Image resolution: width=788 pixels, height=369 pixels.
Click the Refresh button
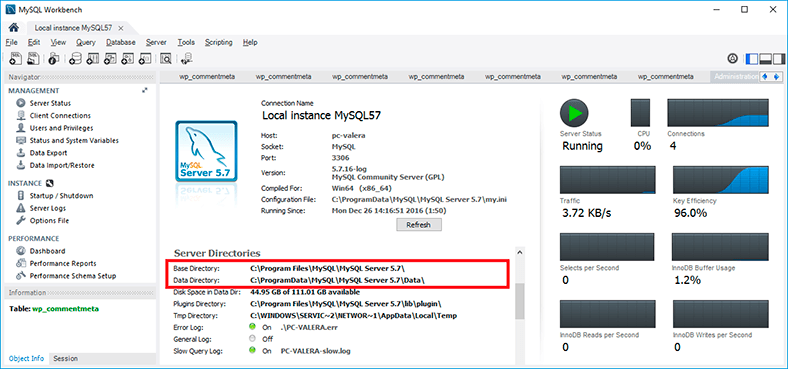click(x=419, y=225)
